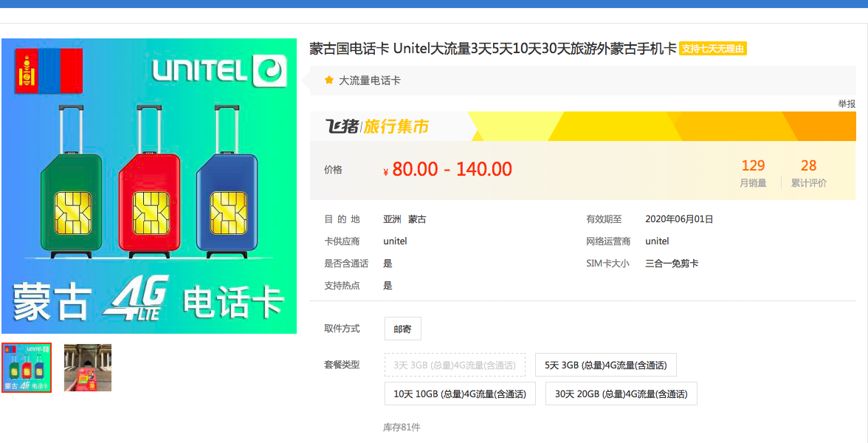Screen dimensions: 868x443
Task: Click the expiry date 2020年06月01日
Action: [679, 219]
